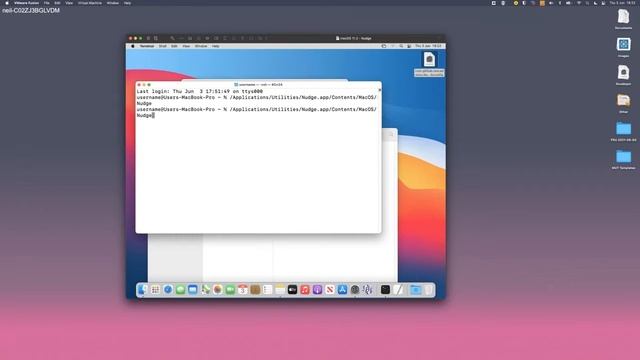Open the guest Apple menu in the VM
The image size is (640, 360).
(x=133, y=46)
